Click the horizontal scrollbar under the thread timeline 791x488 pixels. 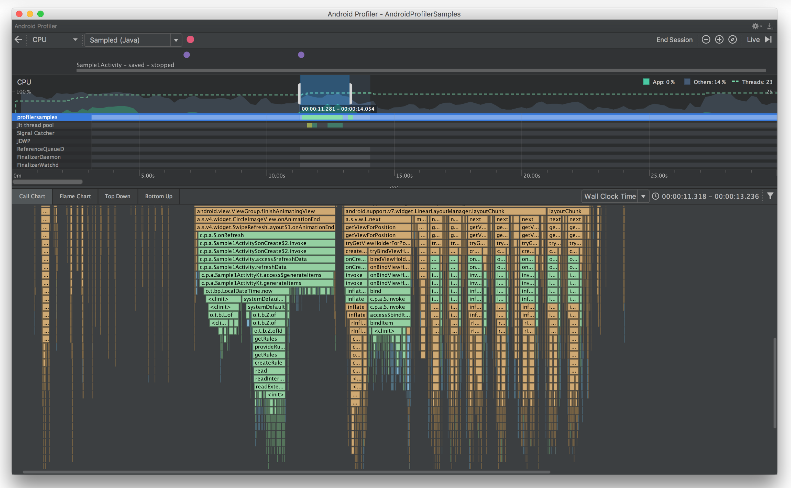(x=47, y=182)
